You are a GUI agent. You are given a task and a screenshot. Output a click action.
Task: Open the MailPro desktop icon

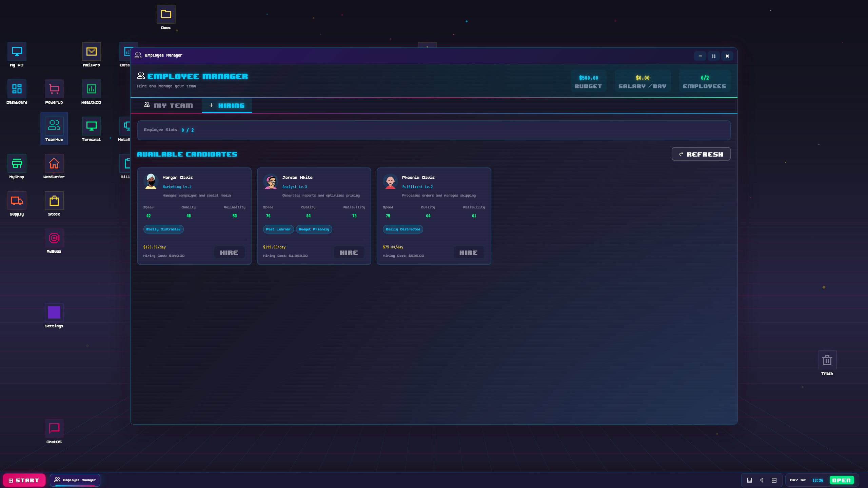91,52
